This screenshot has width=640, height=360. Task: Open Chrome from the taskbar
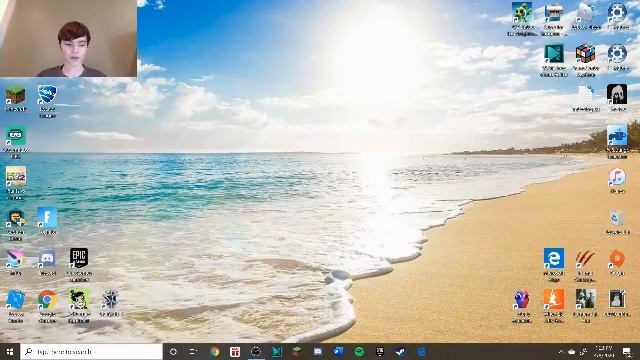(x=215, y=351)
